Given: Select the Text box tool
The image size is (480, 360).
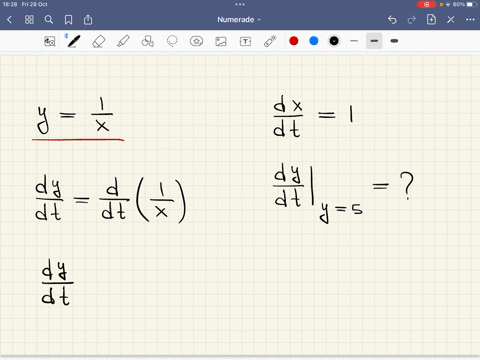Looking at the screenshot, I should click(x=245, y=41).
